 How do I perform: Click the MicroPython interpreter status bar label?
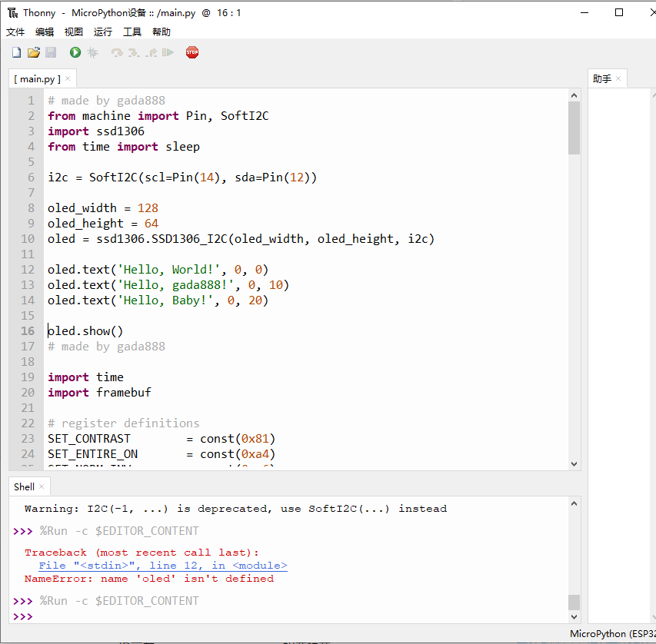point(612,633)
